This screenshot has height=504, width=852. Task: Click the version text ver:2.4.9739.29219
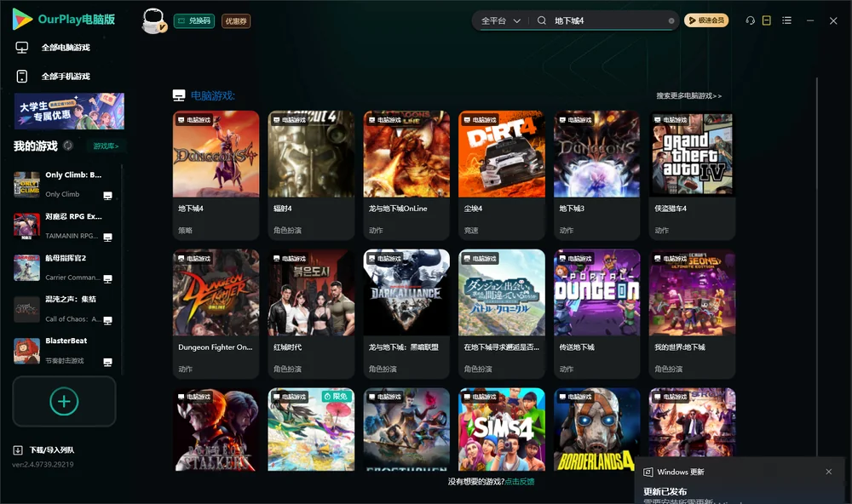pos(43,464)
